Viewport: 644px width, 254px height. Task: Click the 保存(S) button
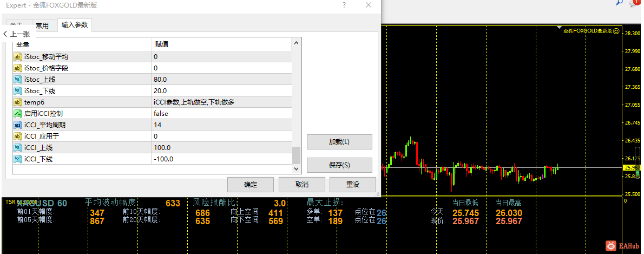click(x=339, y=165)
